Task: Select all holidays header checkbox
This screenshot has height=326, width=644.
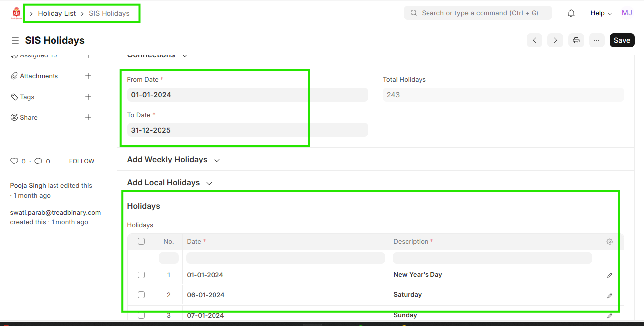Action: [x=141, y=241]
